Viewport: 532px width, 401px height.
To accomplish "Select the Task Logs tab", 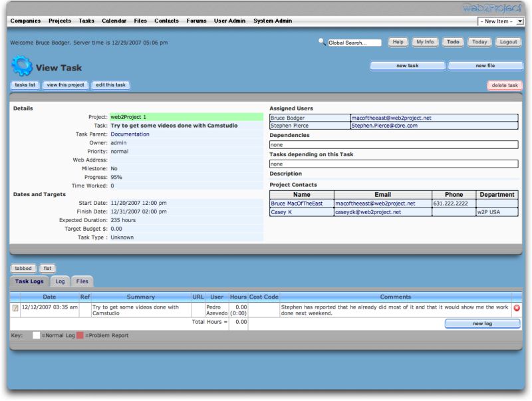I will 29,281.
